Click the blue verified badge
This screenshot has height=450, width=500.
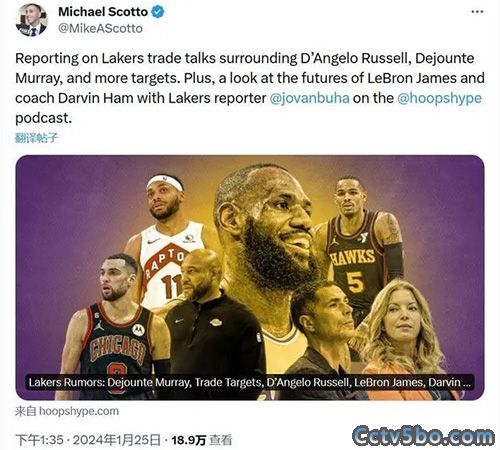click(158, 12)
